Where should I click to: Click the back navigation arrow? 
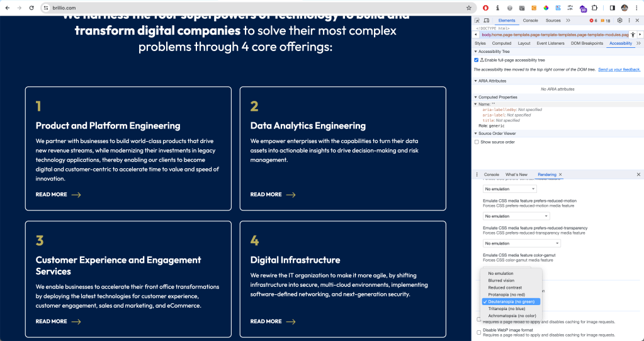(x=6, y=8)
